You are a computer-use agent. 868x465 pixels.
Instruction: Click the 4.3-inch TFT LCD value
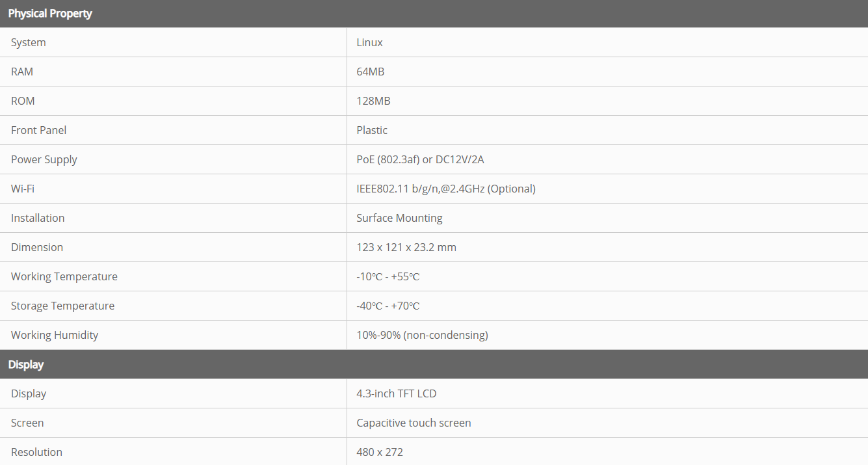(397, 394)
